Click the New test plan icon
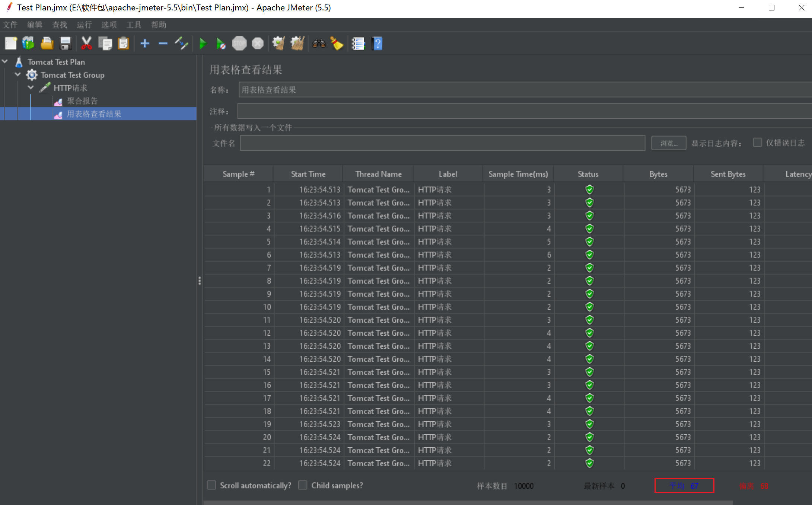 tap(11, 44)
